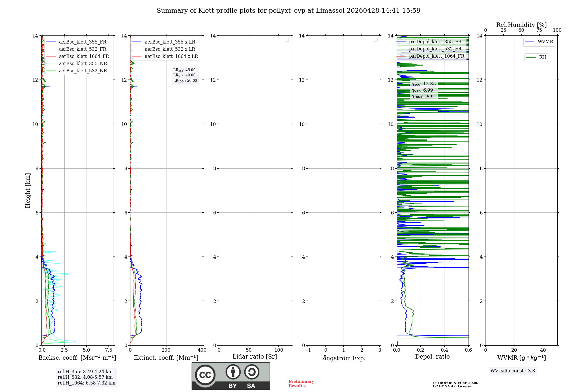Click the ref.H_532 reference height text
Image resolution: width=577 pixels, height=392 pixels.
(85, 377)
